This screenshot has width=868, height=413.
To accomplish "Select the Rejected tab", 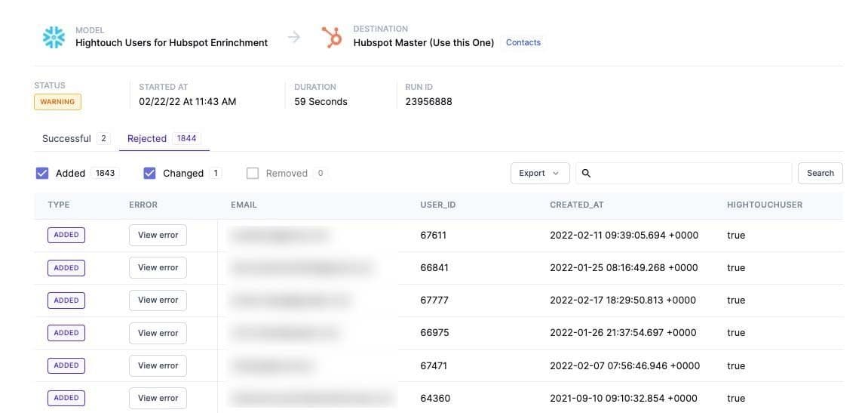I will [147, 138].
